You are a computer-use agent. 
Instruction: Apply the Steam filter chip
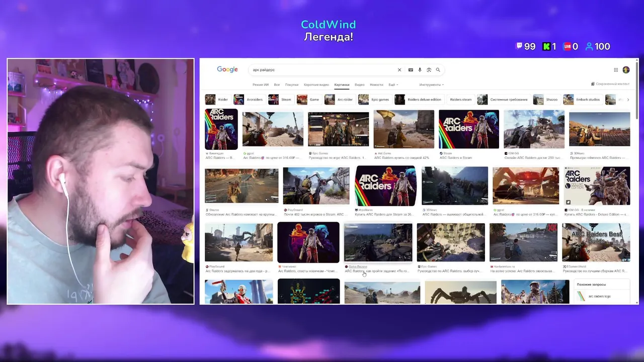pos(280,100)
